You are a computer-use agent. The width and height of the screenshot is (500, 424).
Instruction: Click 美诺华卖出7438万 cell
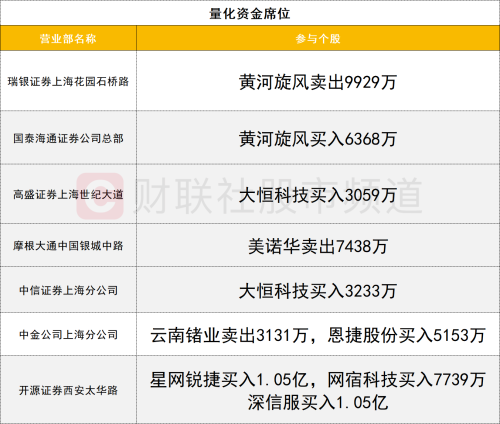point(318,246)
